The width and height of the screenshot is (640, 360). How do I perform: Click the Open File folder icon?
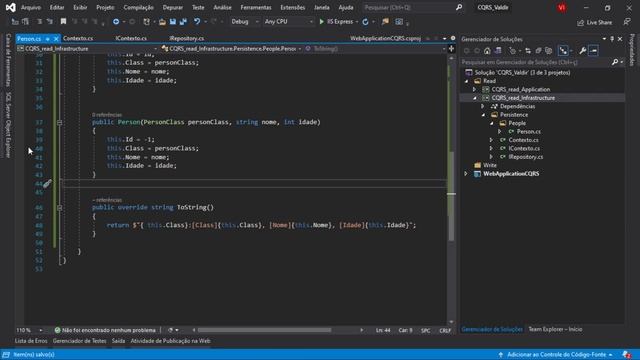pos(162,22)
